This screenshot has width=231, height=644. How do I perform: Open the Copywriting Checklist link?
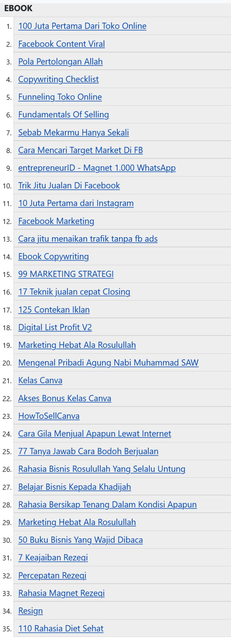[x=58, y=79]
